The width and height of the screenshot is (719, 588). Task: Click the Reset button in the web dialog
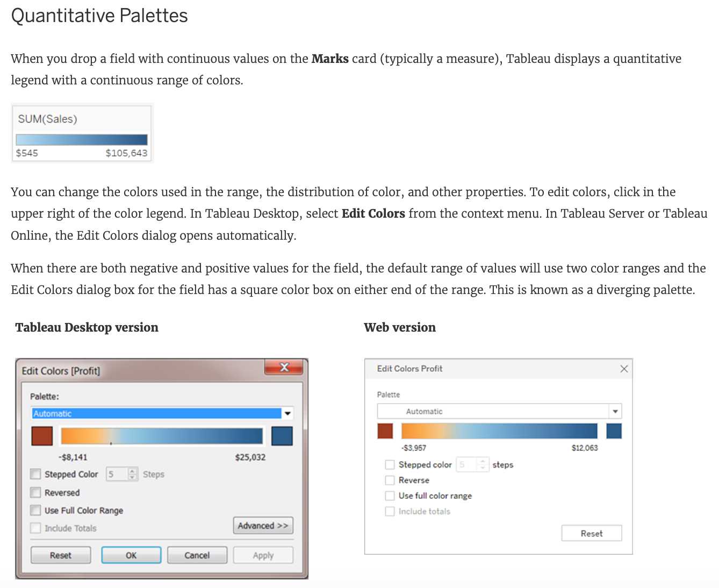[591, 533]
